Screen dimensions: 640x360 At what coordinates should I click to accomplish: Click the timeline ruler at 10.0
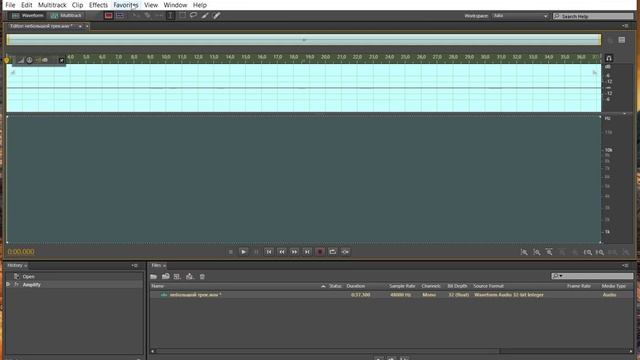pyautogui.click(x=166, y=57)
